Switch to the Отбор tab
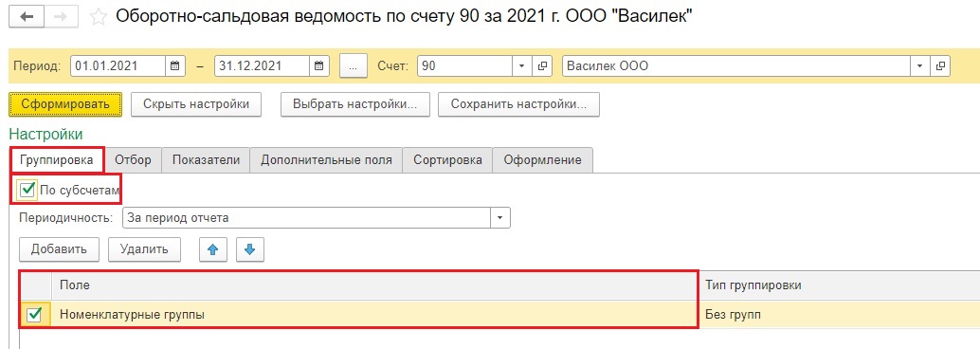The height and width of the screenshot is (349, 980). click(x=133, y=160)
